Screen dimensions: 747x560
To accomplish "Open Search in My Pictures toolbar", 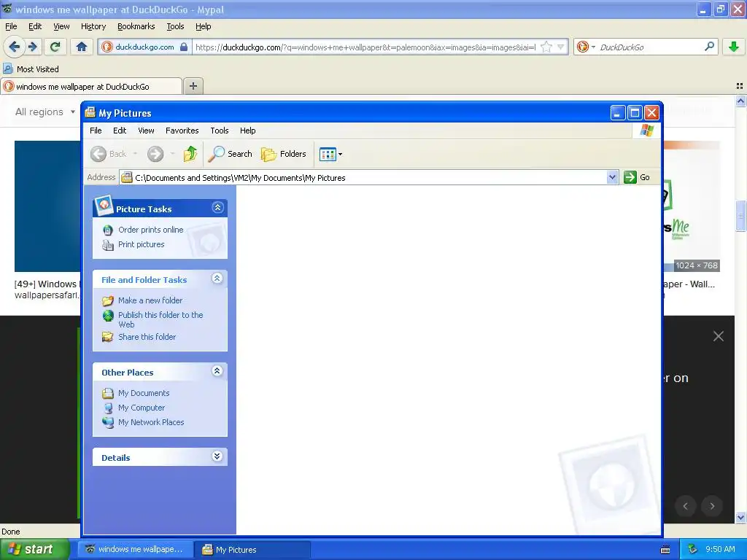I will point(231,154).
